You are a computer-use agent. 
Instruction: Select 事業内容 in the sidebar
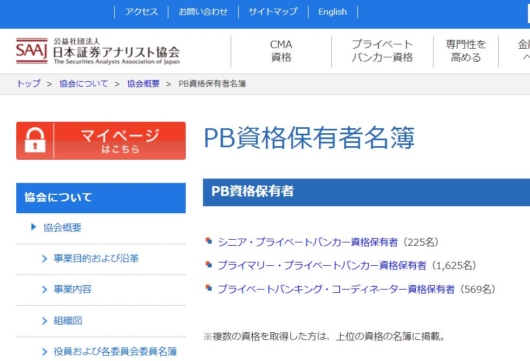click(72, 289)
